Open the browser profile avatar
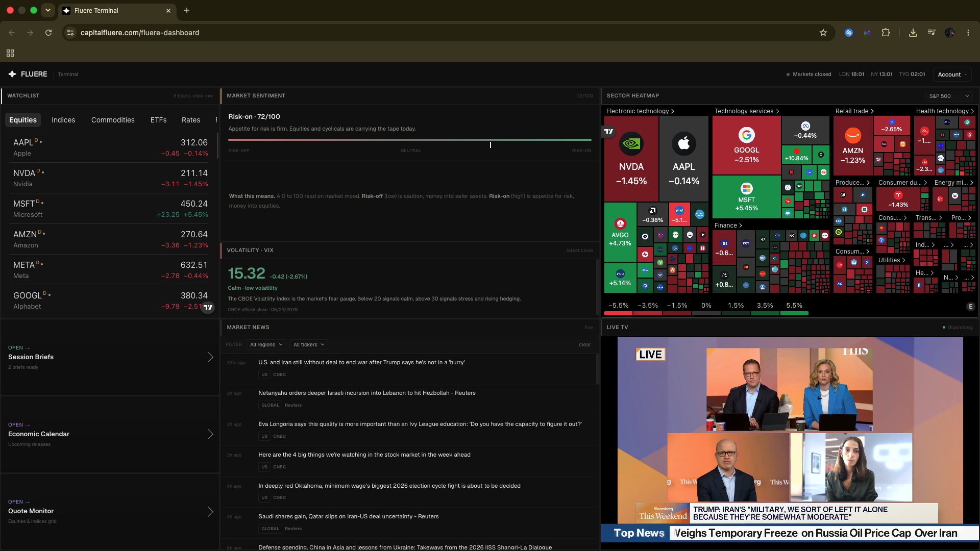This screenshot has width=980, height=551. 950,33
